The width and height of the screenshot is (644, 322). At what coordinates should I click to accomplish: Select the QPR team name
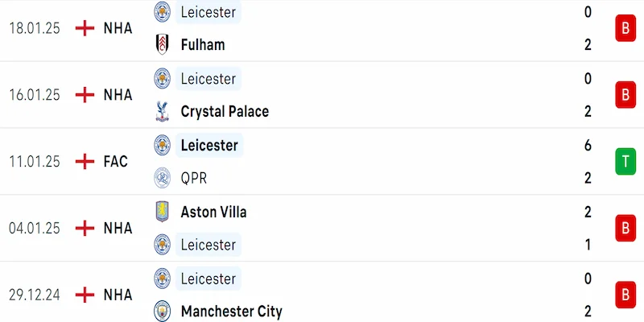tap(196, 178)
